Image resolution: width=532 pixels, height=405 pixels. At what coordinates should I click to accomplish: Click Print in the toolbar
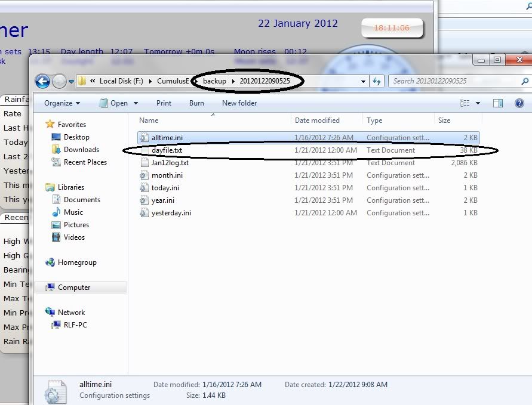164,103
